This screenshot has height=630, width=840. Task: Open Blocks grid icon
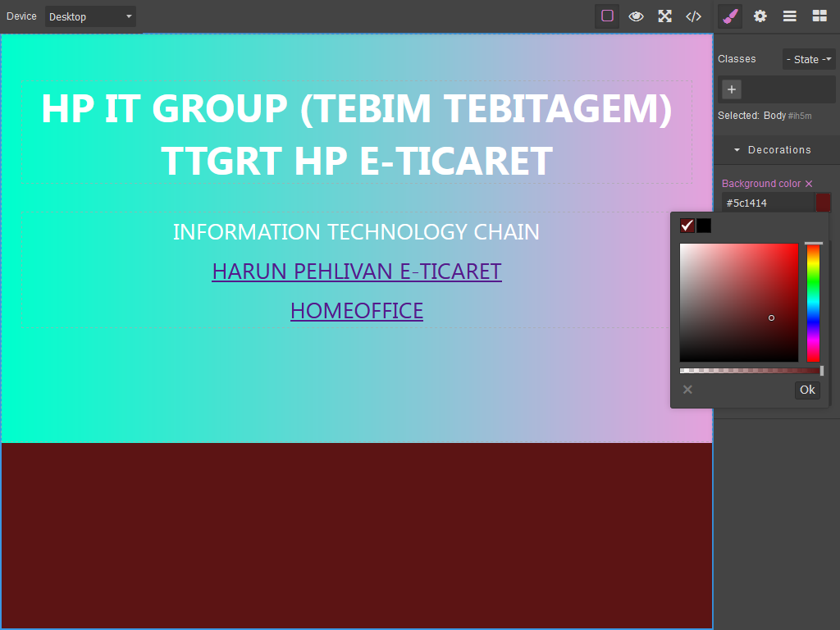(x=819, y=16)
